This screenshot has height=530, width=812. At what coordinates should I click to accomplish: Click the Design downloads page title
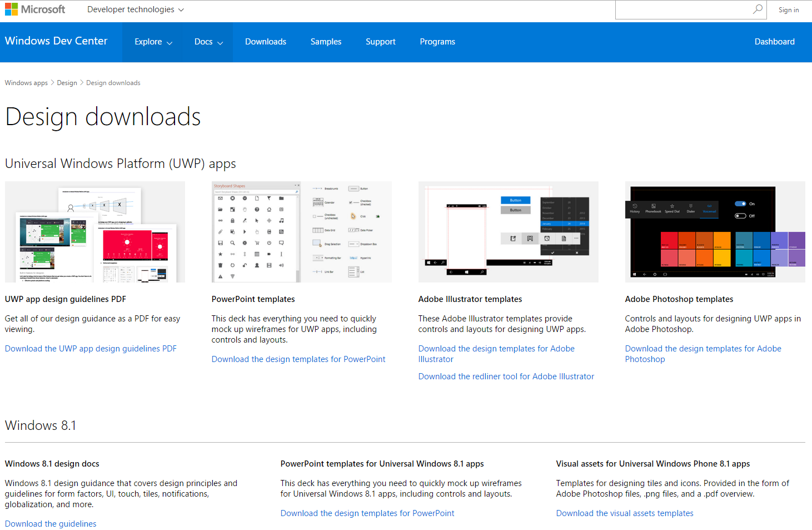click(x=103, y=117)
